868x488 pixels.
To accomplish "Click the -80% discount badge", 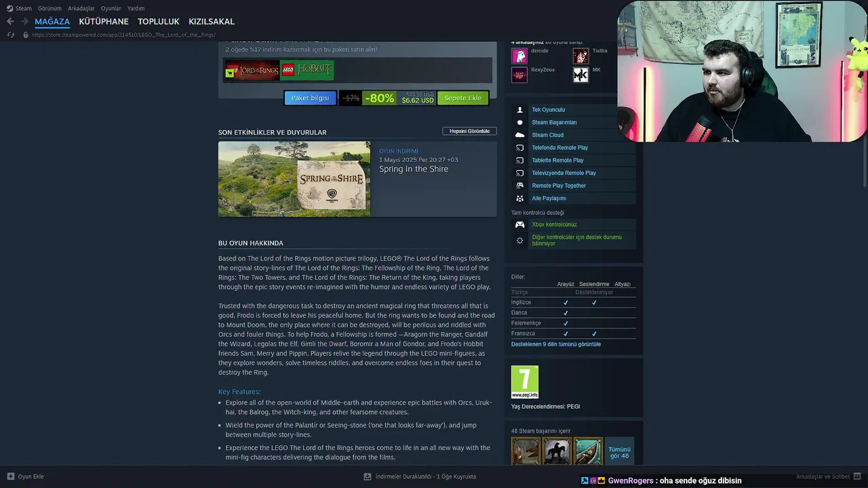I will click(x=380, y=98).
